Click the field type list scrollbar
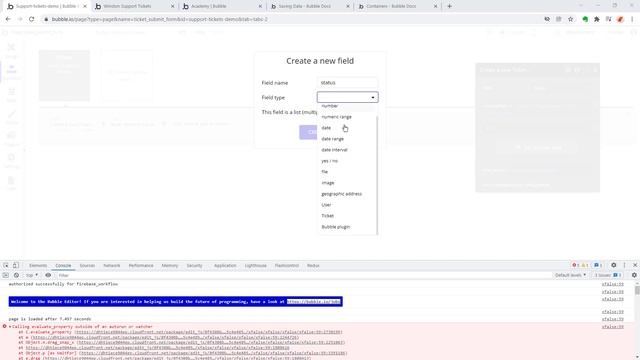 (x=377, y=176)
